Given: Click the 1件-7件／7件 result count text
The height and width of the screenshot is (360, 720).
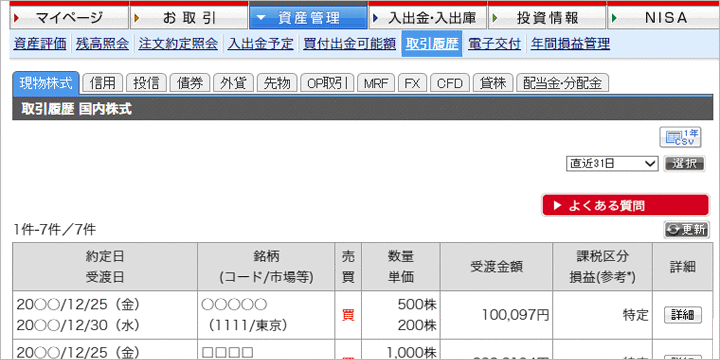Looking at the screenshot, I should pyautogui.click(x=55, y=229).
